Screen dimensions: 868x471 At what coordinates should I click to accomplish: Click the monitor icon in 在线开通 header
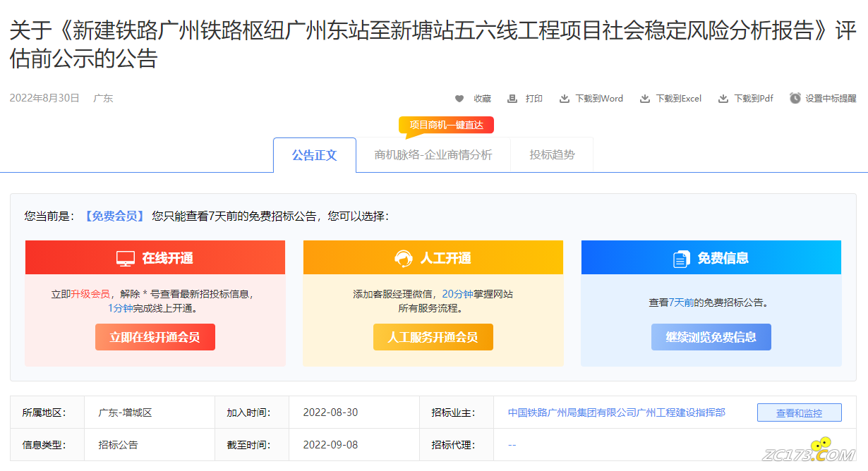126,259
